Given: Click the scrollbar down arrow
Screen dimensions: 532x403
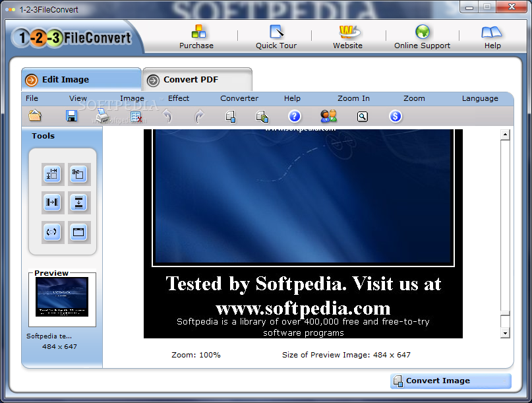Looking at the screenshot, I should 505,333.
